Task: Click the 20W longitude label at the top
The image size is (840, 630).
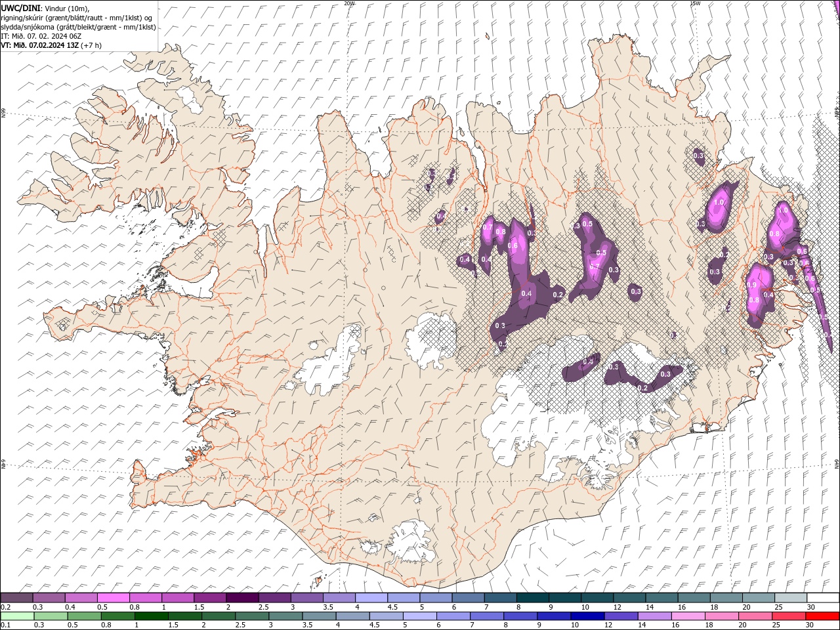Action: coord(349,3)
